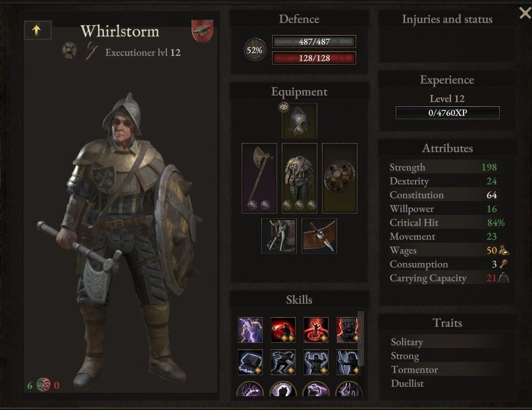Click the boots accessory slot
This screenshot has height=410, width=532.
click(x=279, y=236)
